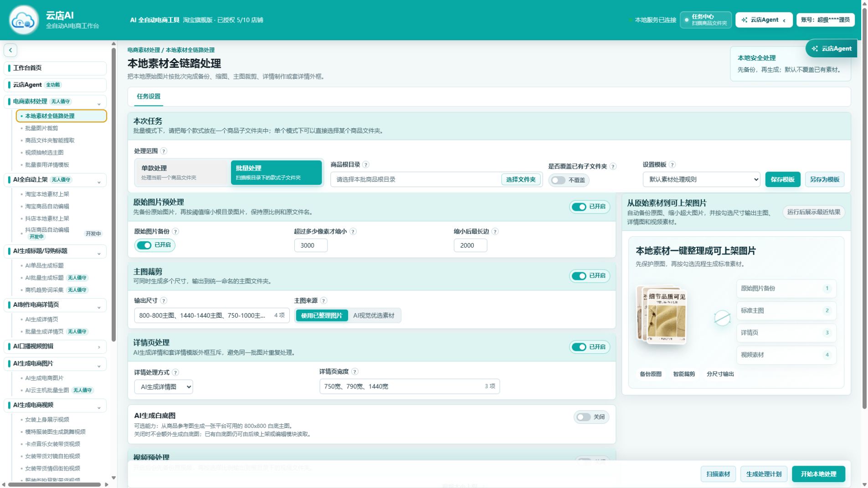Click 保存模板 button
868x488 pixels.
click(x=782, y=179)
